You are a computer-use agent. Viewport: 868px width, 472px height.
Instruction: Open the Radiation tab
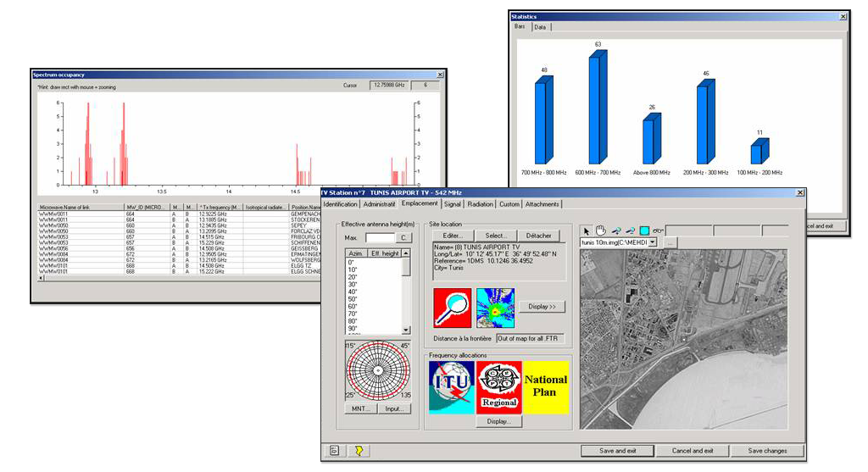(x=480, y=204)
